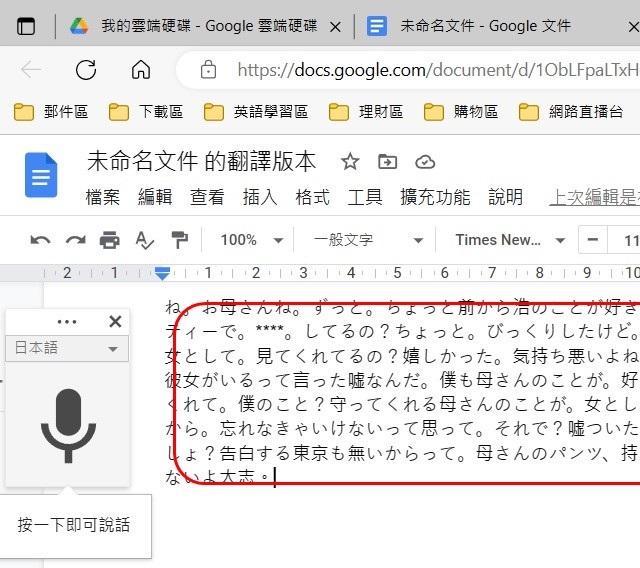The height and width of the screenshot is (568, 640).
Task: Open the voice typing language dropdown
Action: [67, 348]
